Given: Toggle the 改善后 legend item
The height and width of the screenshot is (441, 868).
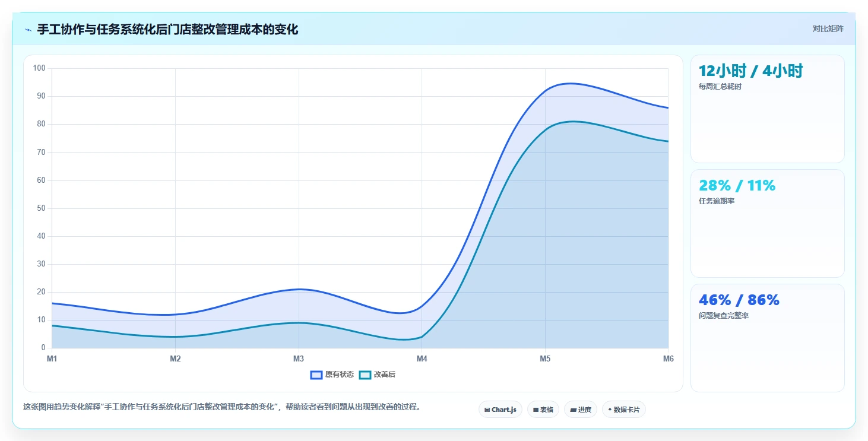Looking at the screenshot, I should coord(377,375).
